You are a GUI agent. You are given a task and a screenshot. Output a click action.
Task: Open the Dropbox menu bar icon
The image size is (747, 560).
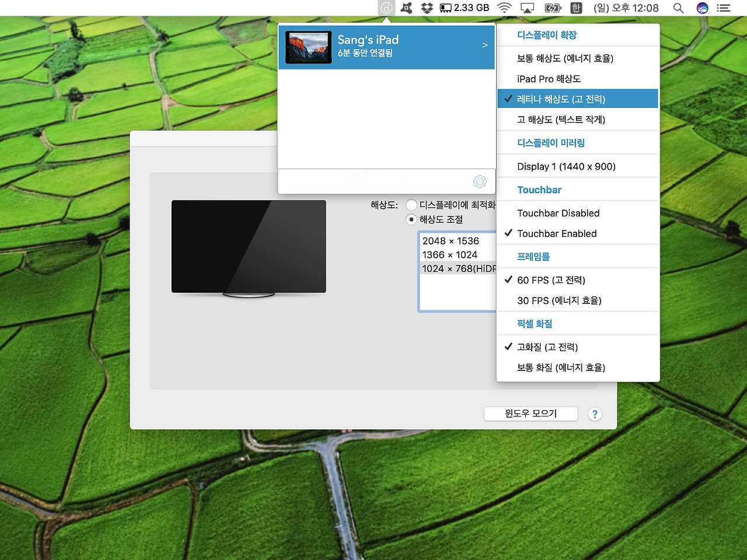pos(427,8)
